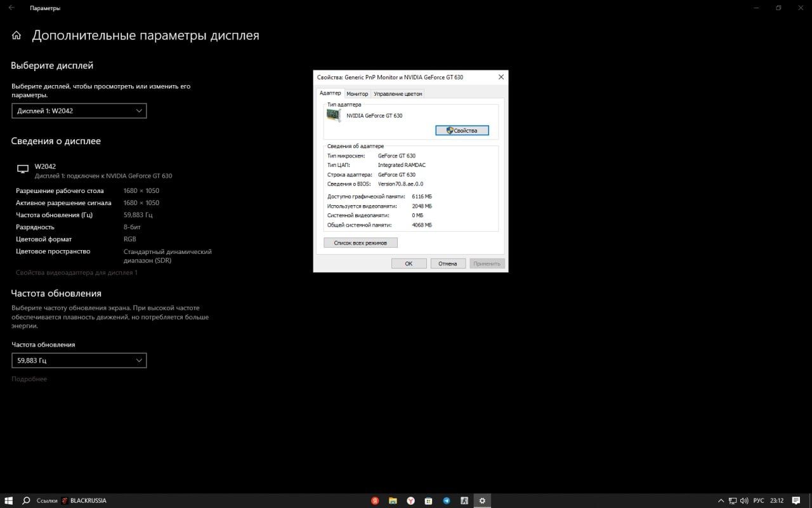Screen dimensions: 812x508
Task: Open the clock showing 23:12
Action: tap(777, 500)
